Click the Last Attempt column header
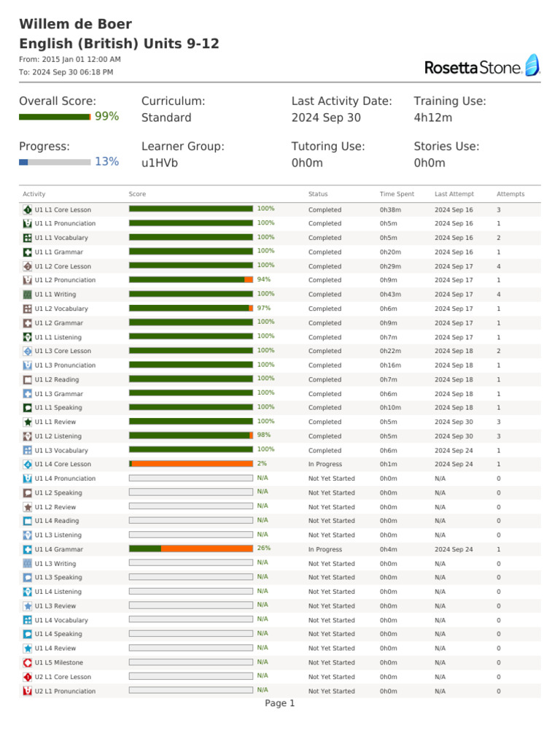Screen dimensions: 560x747 click(454, 194)
